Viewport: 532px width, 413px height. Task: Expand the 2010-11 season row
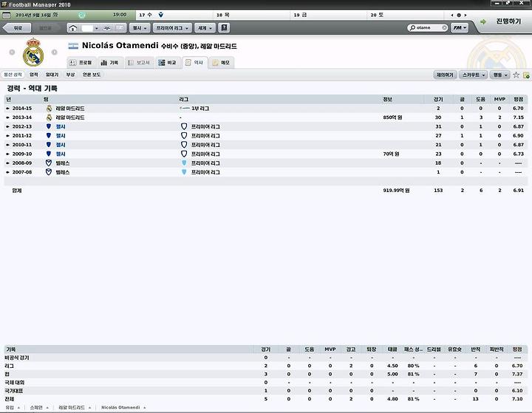click(8, 145)
